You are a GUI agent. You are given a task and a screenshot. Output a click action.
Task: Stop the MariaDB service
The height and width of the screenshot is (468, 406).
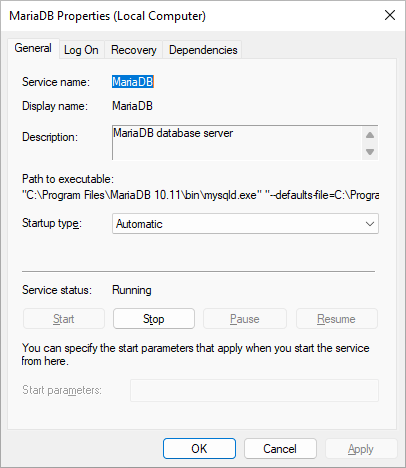coord(154,319)
